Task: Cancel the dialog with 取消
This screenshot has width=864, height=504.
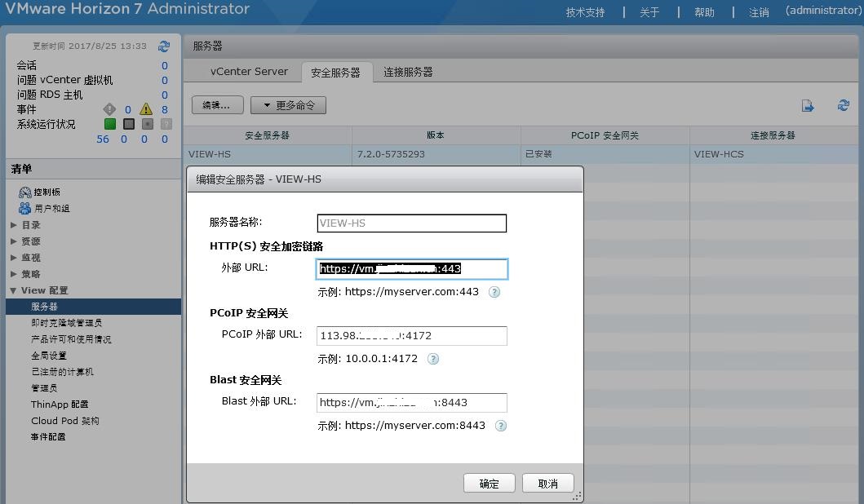Action: click(547, 483)
